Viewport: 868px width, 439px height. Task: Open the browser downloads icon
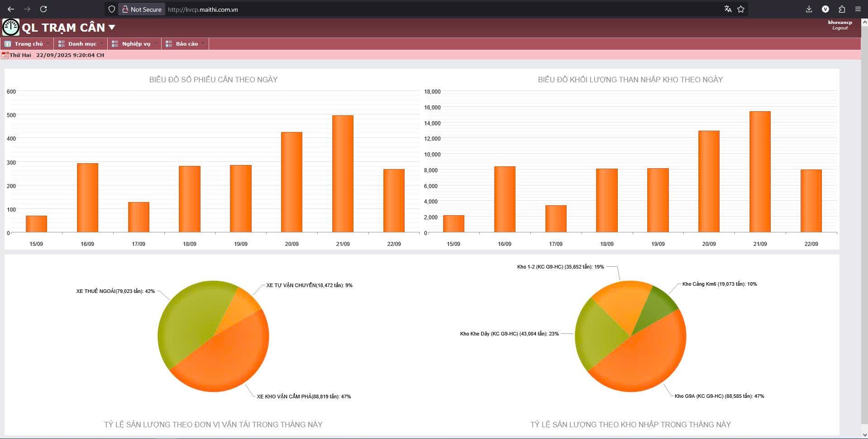809,9
